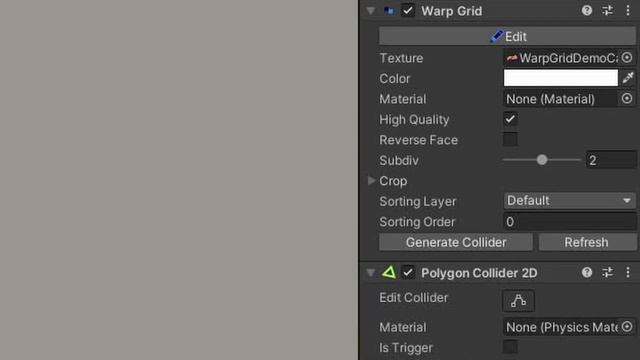The image size is (640, 360).
Task: Click Warp Grid Material object picker
Action: 627,98
